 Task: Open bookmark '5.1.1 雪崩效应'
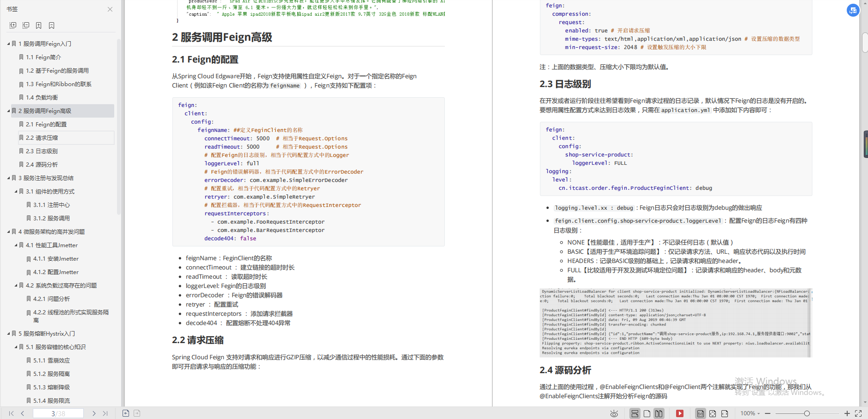click(52, 360)
